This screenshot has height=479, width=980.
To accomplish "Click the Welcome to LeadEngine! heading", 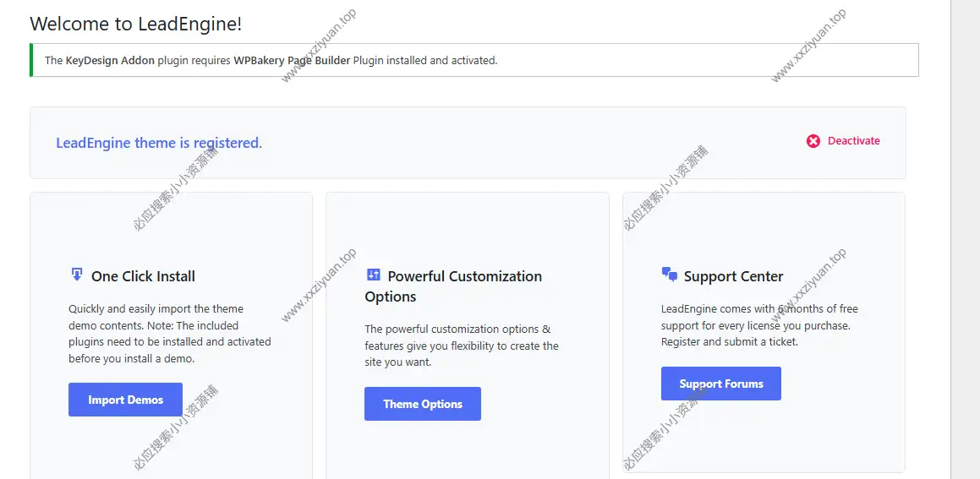I will click(136, 24).
